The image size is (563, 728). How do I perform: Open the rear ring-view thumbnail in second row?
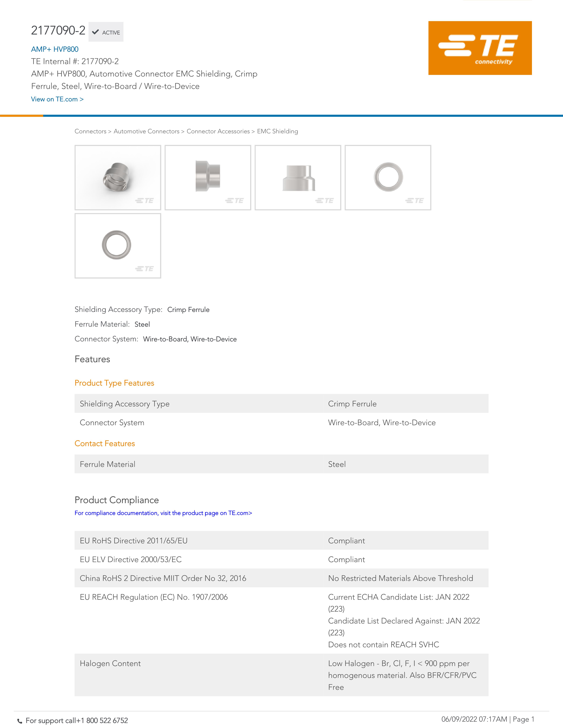tap(118, 246)
